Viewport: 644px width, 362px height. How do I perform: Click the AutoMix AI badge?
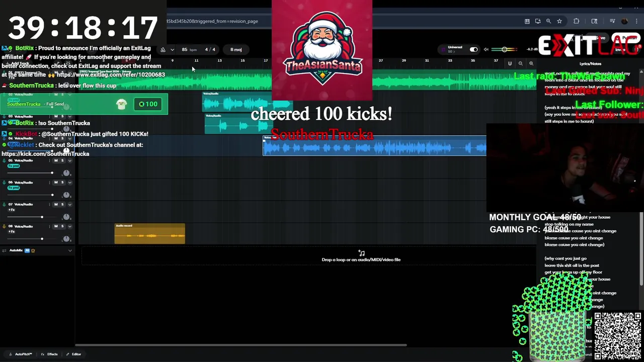(x=27, y=250)
